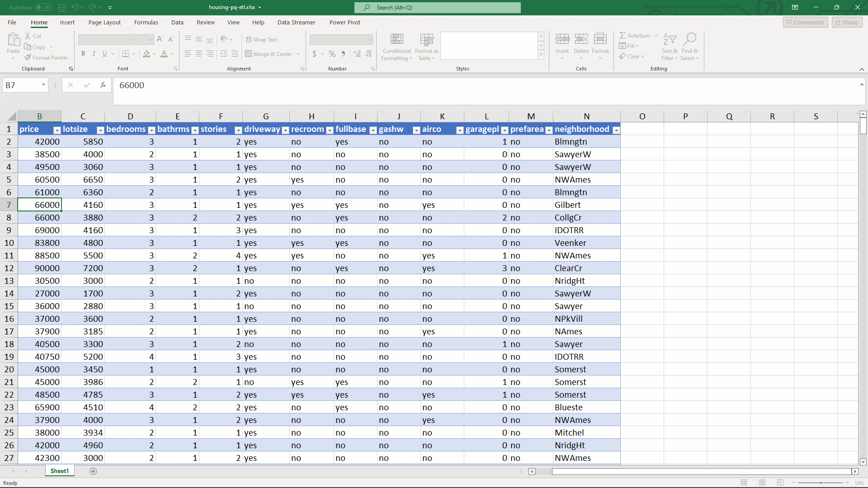Add a new sheet with plus icon
The image size is (868, 488).
pyautogui.click(x=93, y=471)
